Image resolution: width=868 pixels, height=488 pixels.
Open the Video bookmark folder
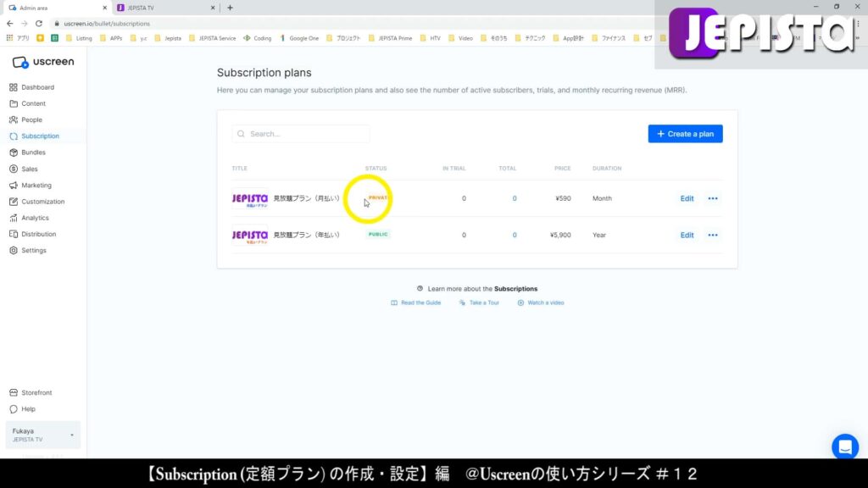click(460, 38)
